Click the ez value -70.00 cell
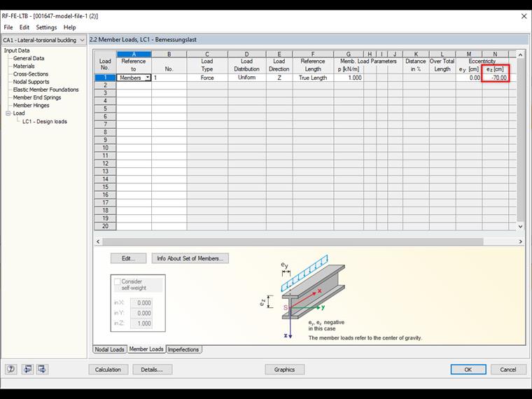 (x=495, y=78)
